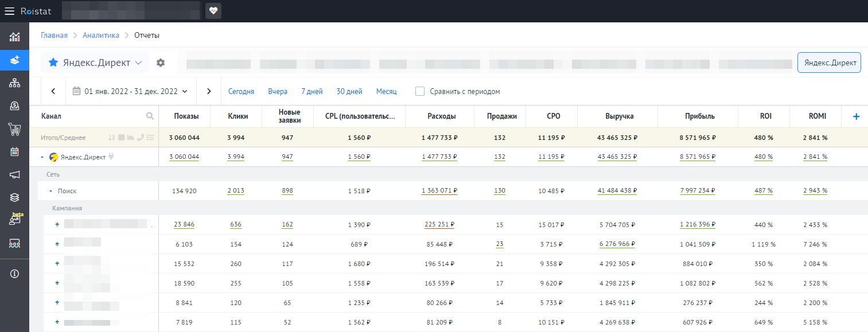Sort by the Показы column header
The image size is (868, 332).
click(x=186, y=116)
